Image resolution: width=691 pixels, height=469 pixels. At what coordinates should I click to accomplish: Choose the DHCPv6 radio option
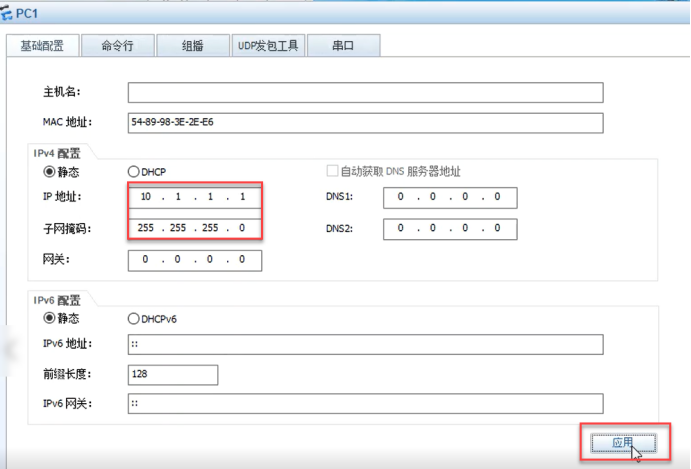click(134, 319)
